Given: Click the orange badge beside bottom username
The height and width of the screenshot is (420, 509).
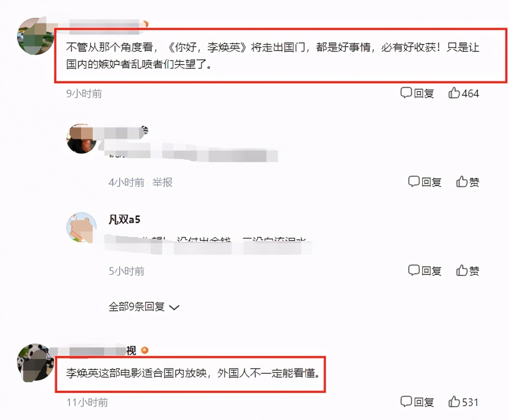Looking at the screenshot, I should tap(145, 350).
